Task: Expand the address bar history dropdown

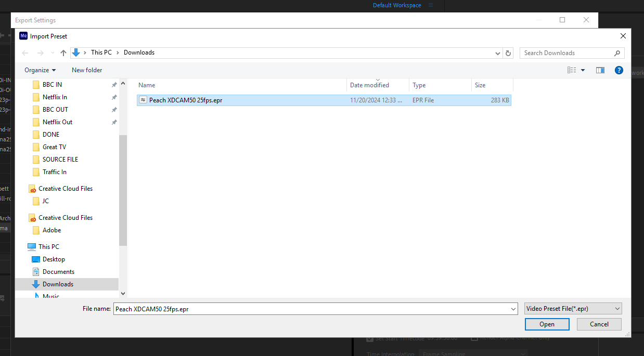Action: pos(498,53)
